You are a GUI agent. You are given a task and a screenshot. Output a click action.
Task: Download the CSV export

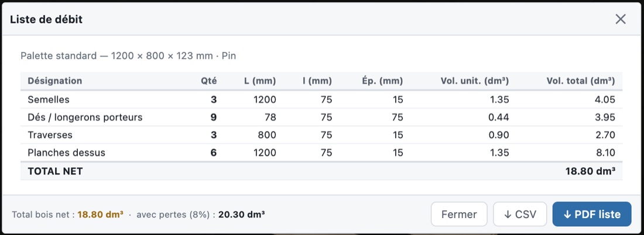[519, 214]
